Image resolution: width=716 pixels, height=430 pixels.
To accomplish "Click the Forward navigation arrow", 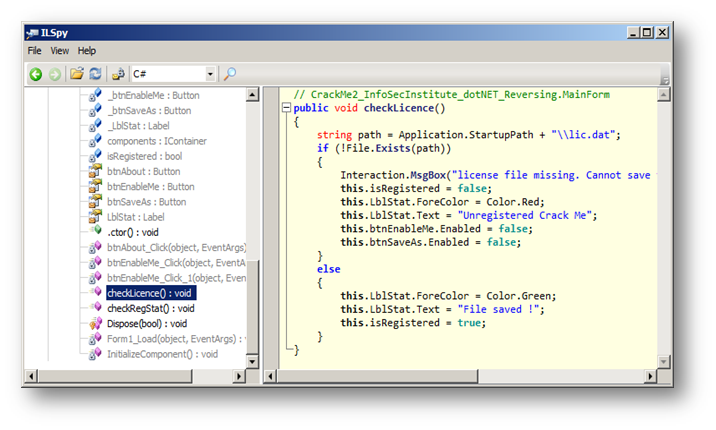I will point(55,74).
